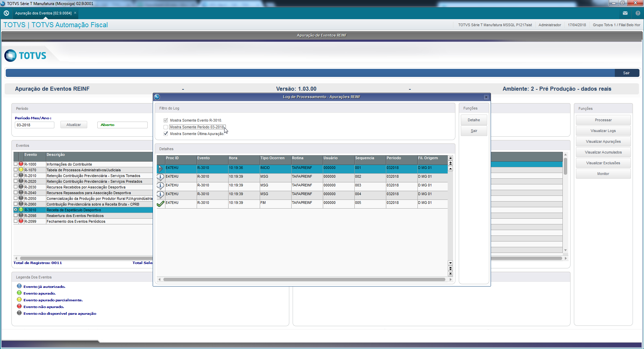Close the Log de Processamento dialog
644x349 pixels.
486,97
